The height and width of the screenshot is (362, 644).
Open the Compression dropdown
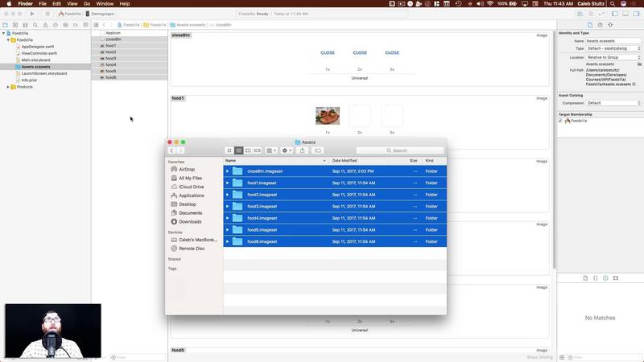pos(613,103)
